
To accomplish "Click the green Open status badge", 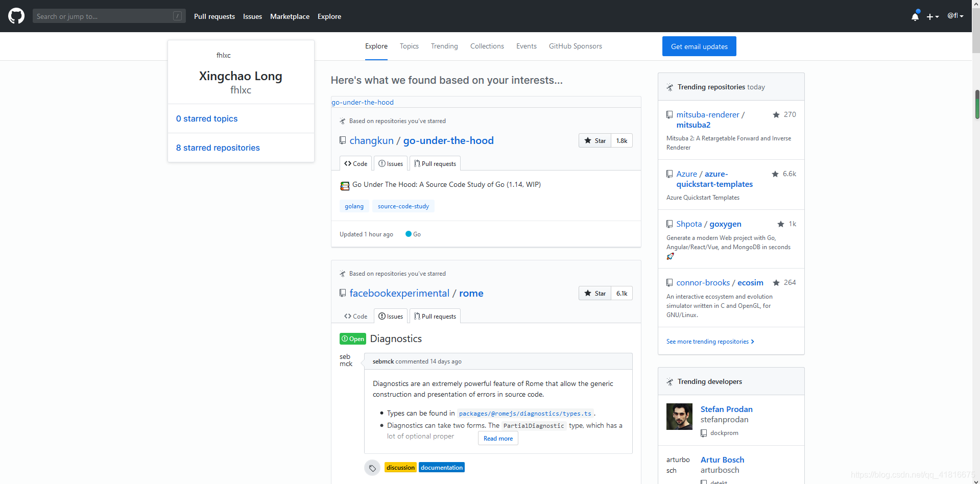I will coord(353,338).
